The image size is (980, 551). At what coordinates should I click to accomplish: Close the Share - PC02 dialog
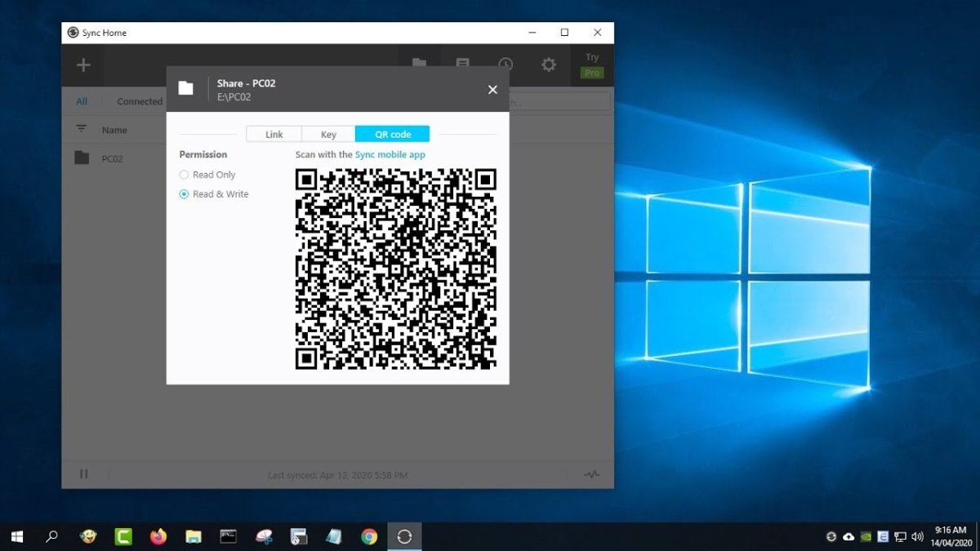coord(492,90)
